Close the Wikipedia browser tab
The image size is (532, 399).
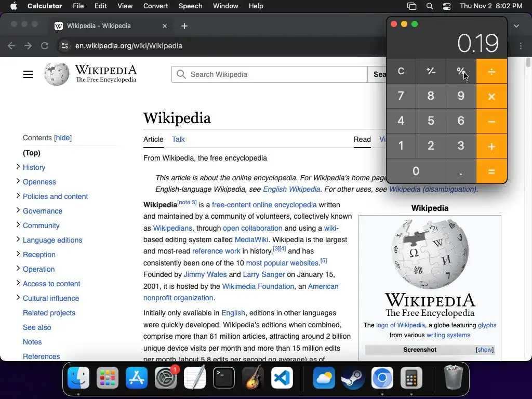(x=165, y=26)
